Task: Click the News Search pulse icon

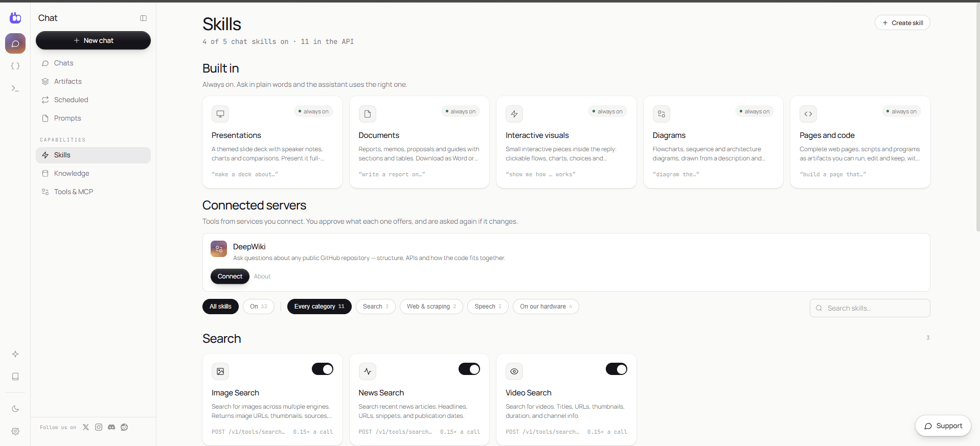Action: pyautogui.click(x=368, y=371)
